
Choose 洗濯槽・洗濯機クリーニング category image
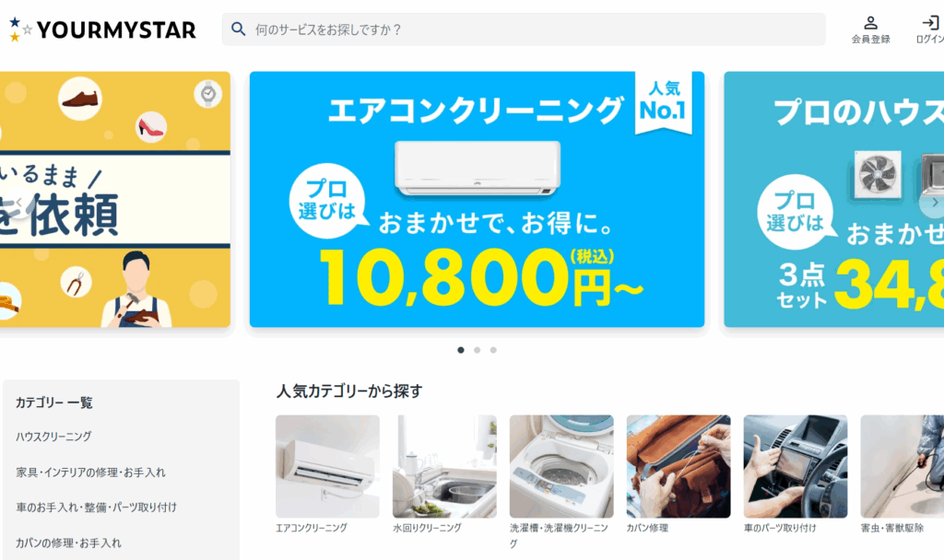click(561, 466)
